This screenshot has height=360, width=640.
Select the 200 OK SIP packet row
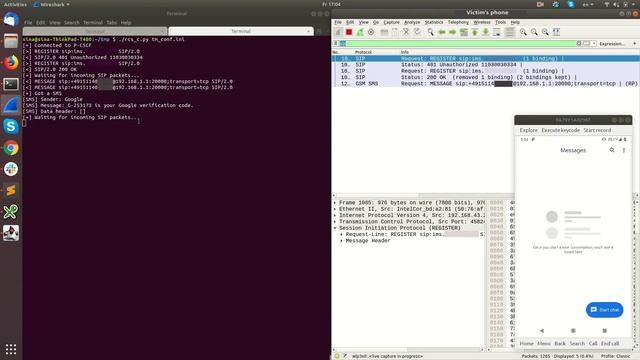[486, 77]
